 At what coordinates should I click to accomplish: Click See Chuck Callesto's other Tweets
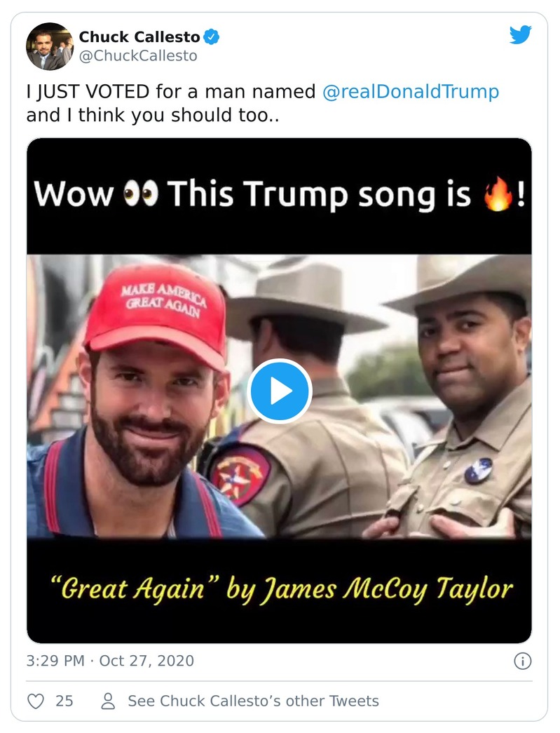[252, 701]
